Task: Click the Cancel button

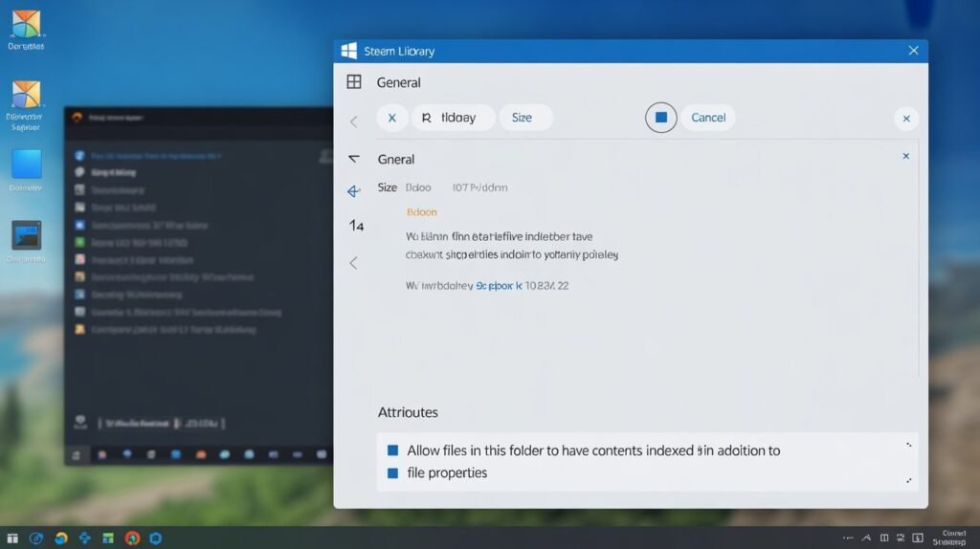Action: pyautogui.click(x=708, y=118)
